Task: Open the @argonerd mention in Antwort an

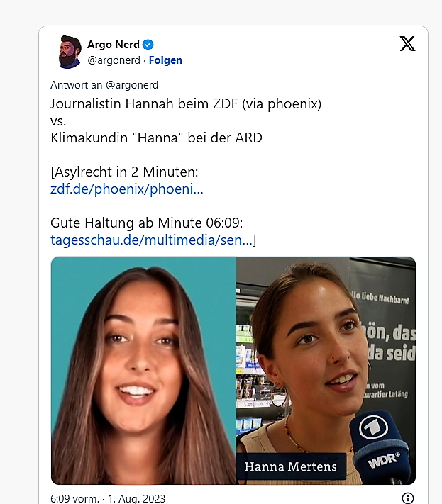Action: tap(132, 85)
